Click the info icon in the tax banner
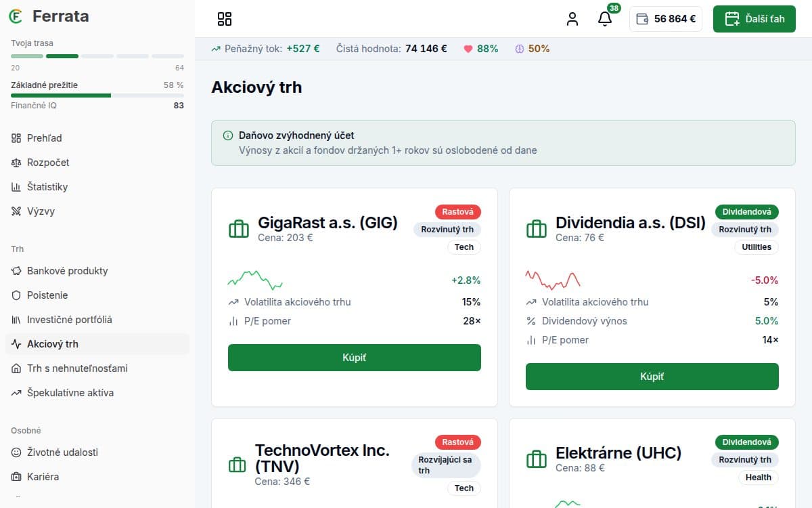Viewport: 812px width, 508px height. click(228, 135)
